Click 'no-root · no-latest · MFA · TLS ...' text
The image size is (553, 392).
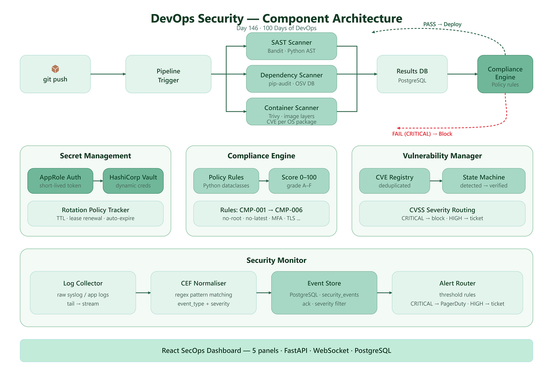click(x=261, y=218)
